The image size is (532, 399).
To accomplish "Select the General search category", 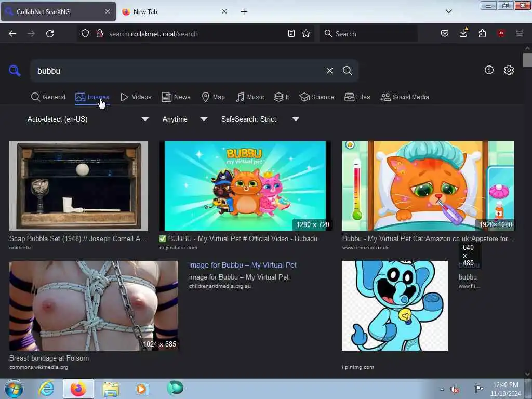I will [x=48, y=97].
